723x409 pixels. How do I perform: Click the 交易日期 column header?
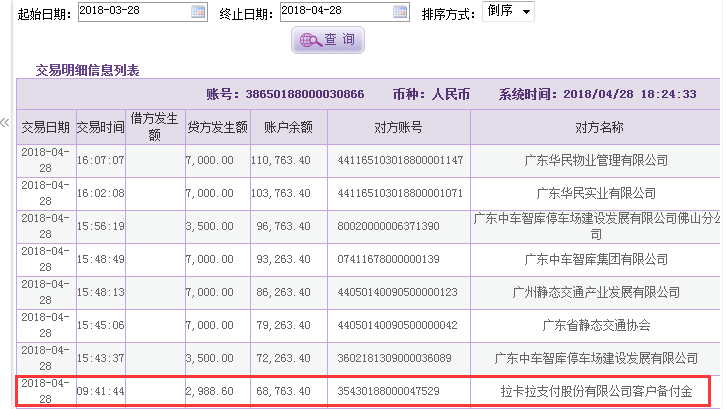[x=46, y=127]
